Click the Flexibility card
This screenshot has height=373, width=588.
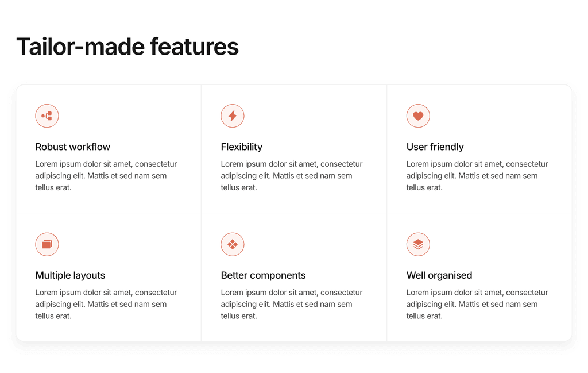pos(293,148)
